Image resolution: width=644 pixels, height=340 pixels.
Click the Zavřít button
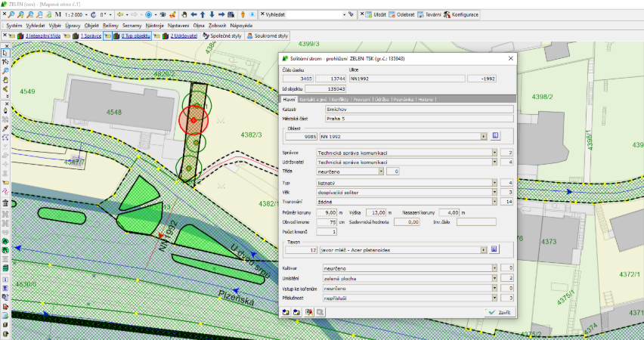click(x=500, y=311)
